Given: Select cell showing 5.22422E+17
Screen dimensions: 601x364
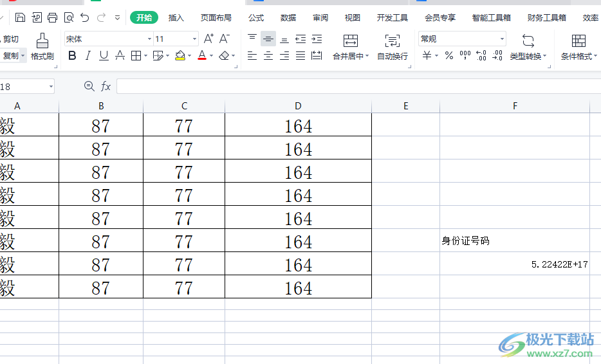Looking at the screenshot, I should [x=515, y=264].
